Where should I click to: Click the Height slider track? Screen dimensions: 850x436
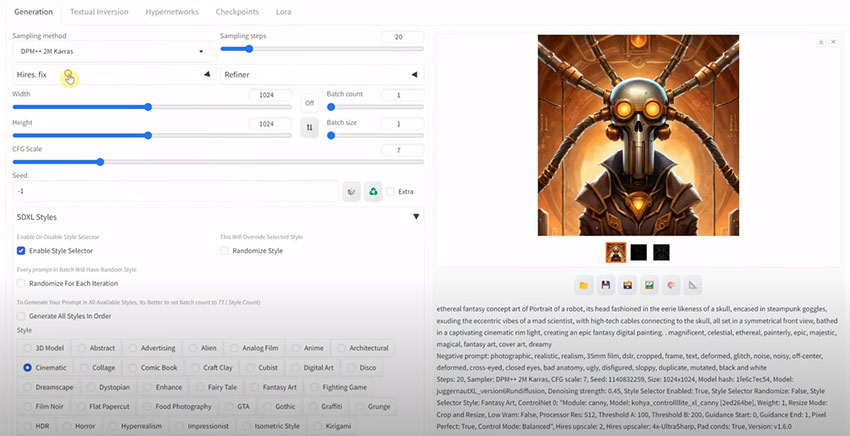(x=152, y=136)
